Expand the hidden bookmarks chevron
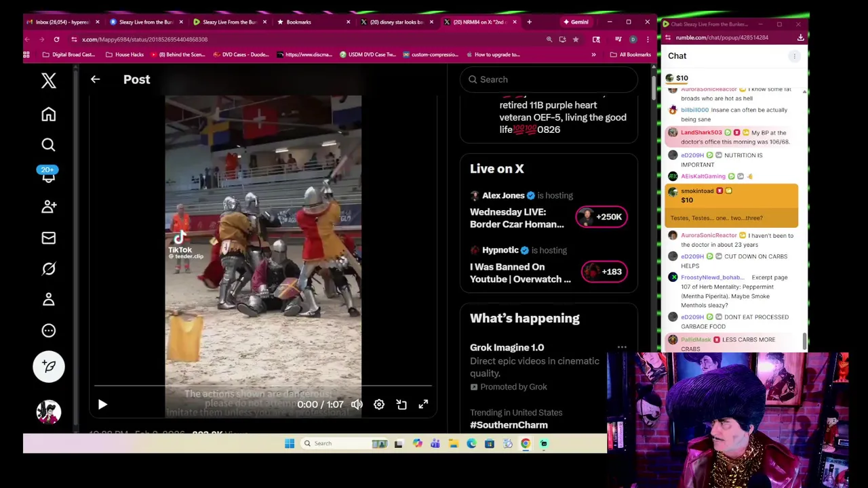The width and height of the screenshot is (868, 488). pyautogui.click(x=593, y=54)
